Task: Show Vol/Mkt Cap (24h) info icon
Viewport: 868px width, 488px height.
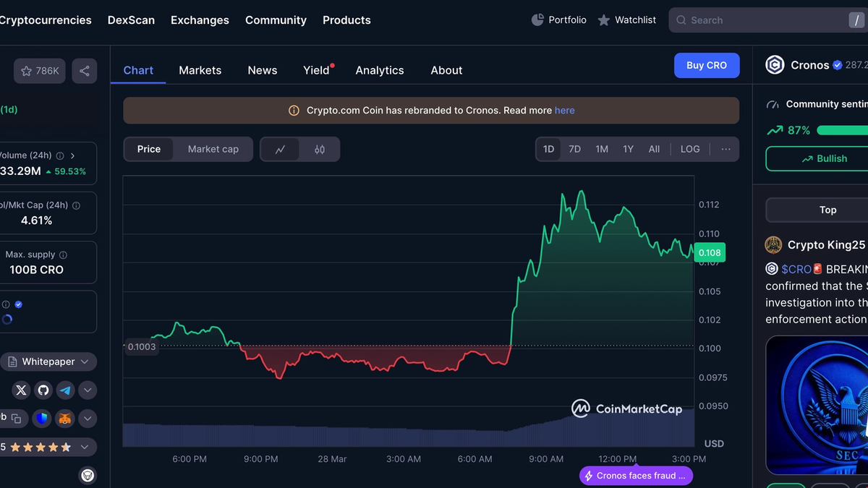Action: click(x=76, y=205)
